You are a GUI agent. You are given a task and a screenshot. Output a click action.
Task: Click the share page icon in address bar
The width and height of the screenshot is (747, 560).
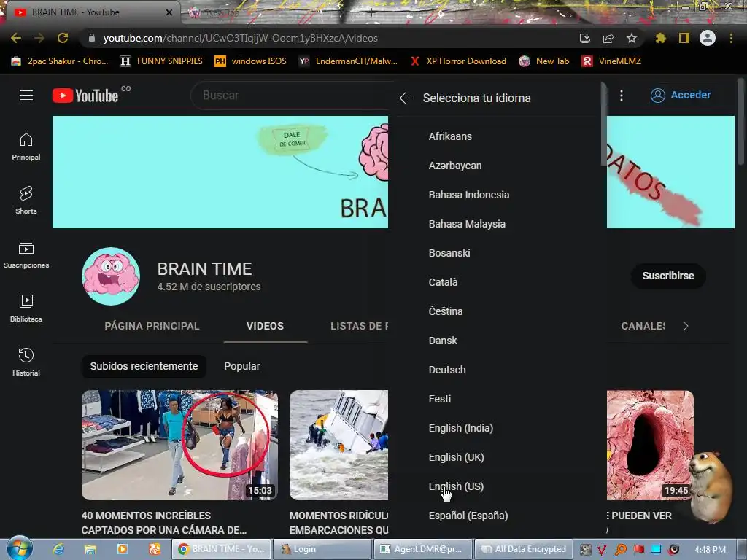(608, 38)
